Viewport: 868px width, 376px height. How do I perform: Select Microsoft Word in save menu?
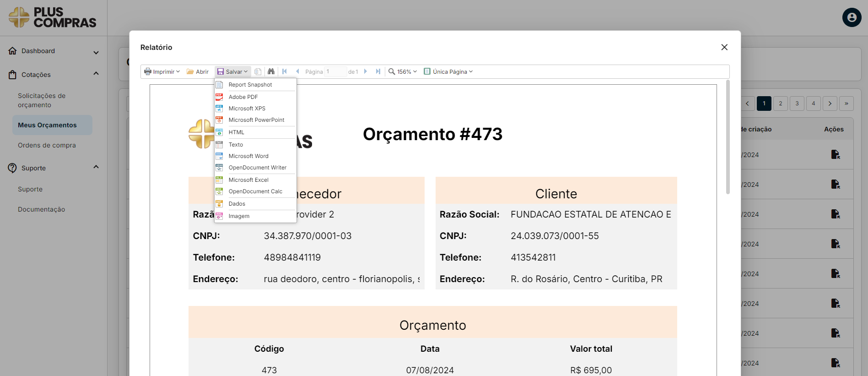click(248, 156)
